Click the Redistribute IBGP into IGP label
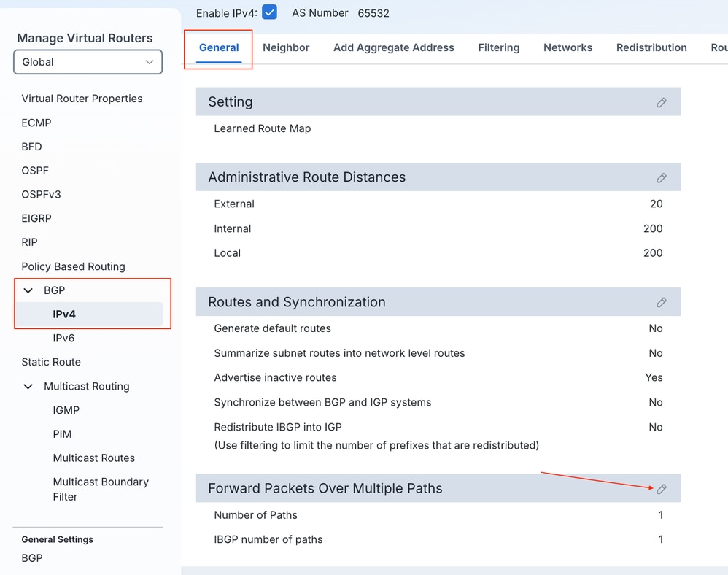The width and height of the screenshot is (728, 575). (278, 427)
